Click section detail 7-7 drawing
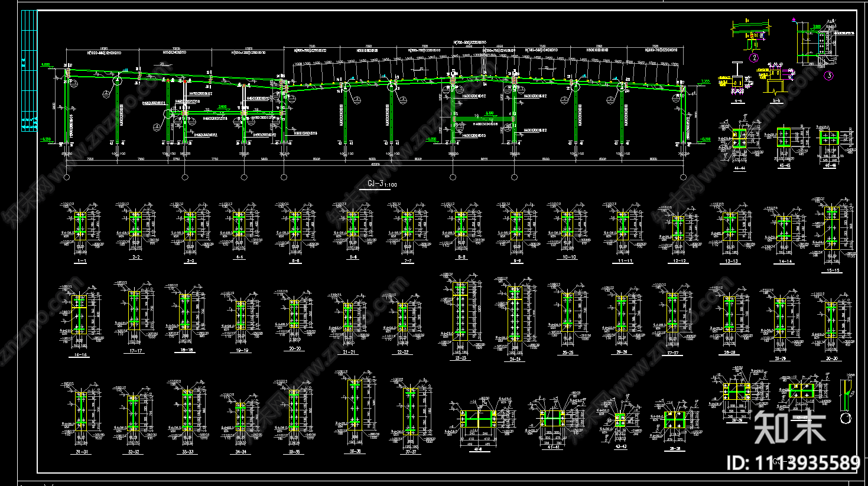 (407, 227)
